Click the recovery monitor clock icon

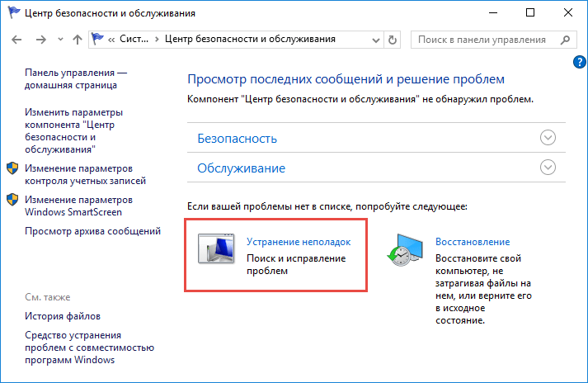(405, 250)
